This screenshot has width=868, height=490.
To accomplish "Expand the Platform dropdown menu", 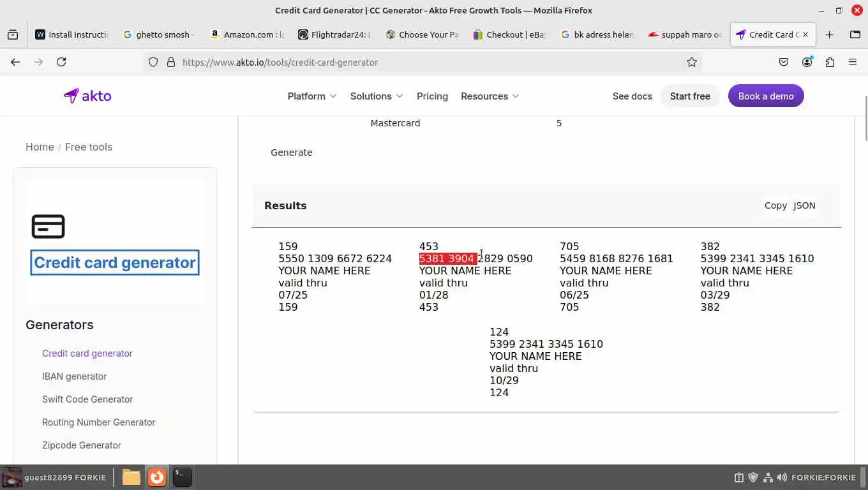I will coord(311,96).
